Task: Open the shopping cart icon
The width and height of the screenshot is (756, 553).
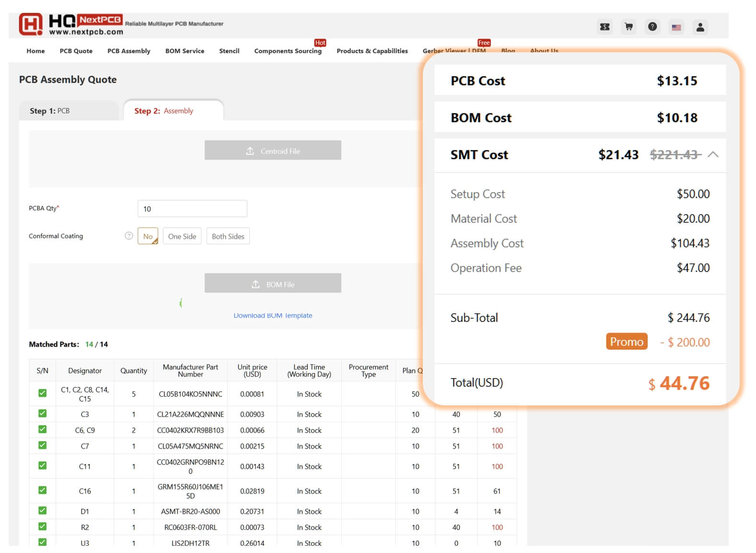Action: click(x=628, y=27)
